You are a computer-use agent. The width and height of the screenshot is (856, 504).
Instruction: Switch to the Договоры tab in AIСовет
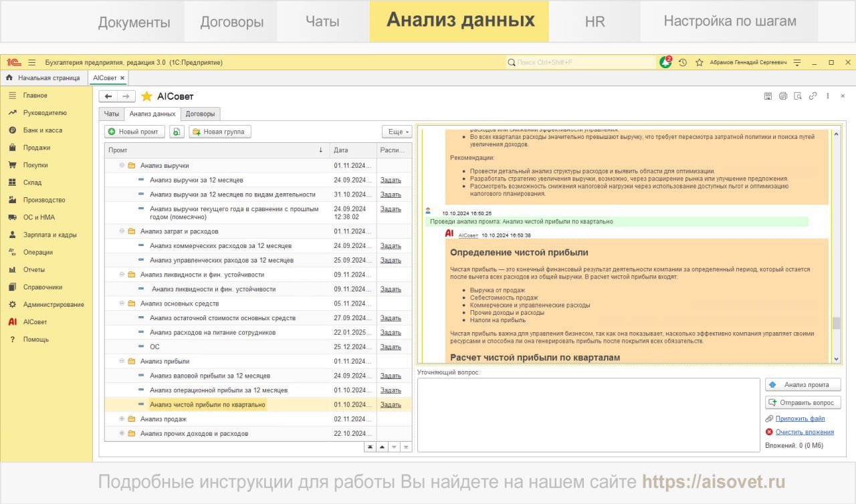click(x=200, y=114)
